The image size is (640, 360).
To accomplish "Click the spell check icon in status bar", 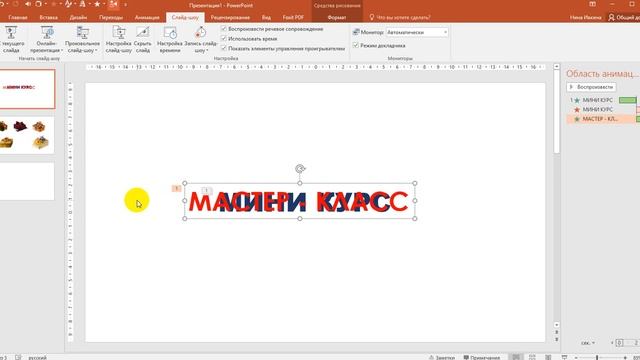I will tap(18, 357).
